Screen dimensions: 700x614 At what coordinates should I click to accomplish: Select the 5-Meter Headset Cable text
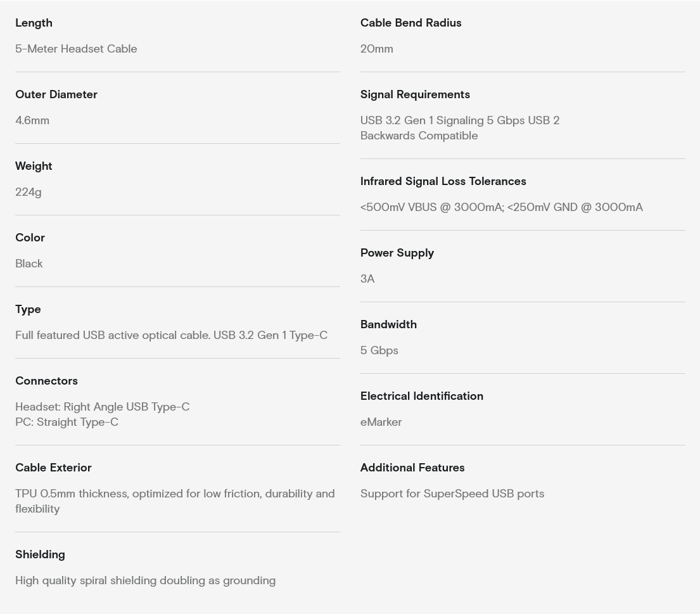point(76,49)
